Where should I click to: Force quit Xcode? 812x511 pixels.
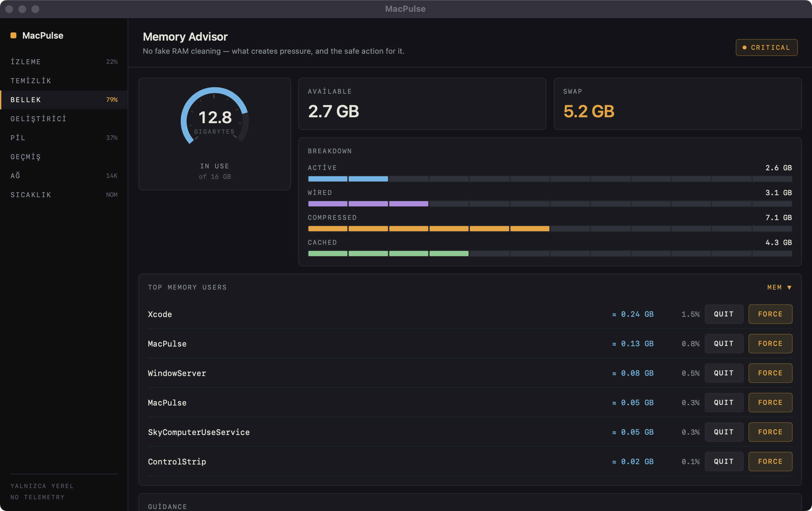pyautogui.click(x=770, y=314)
